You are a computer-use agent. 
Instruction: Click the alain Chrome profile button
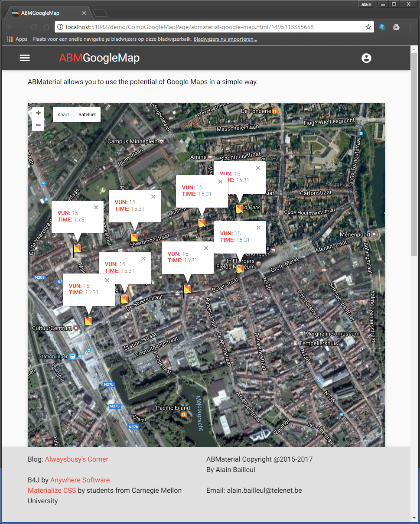[367, 4]
